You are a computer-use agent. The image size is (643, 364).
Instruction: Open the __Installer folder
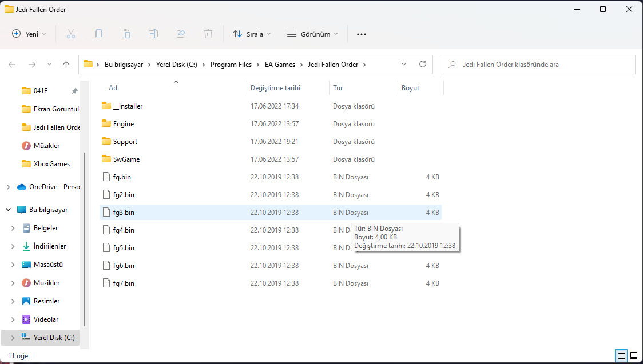click(128, 106)
